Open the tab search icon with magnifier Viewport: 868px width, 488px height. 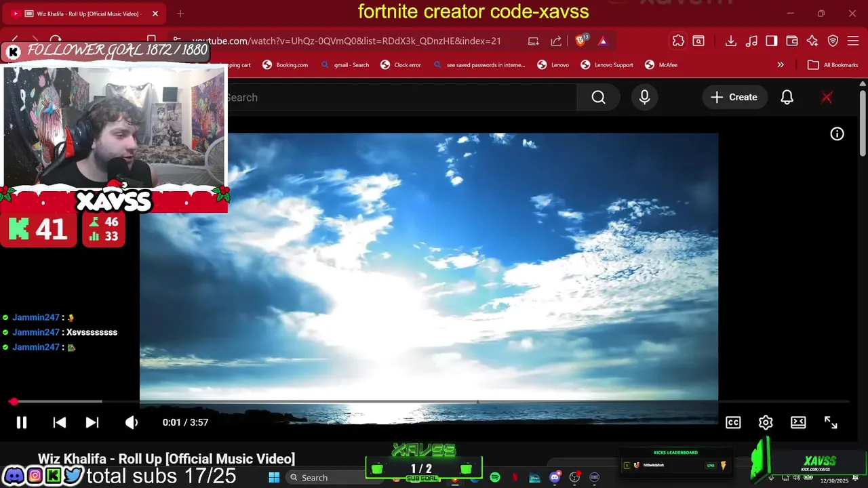[x=698, y=41]
